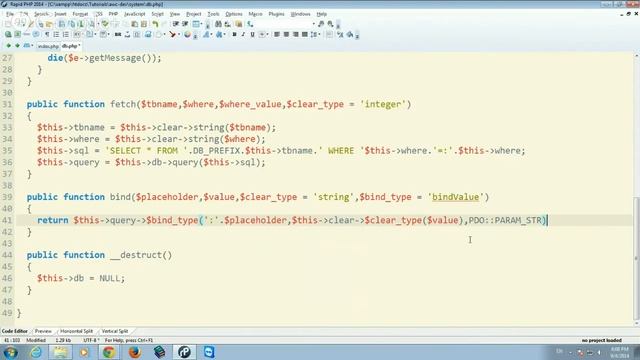Click the 'die($e->getMessage());' line
This screenshot has width=640, height=360.
[x=104, y=58]
